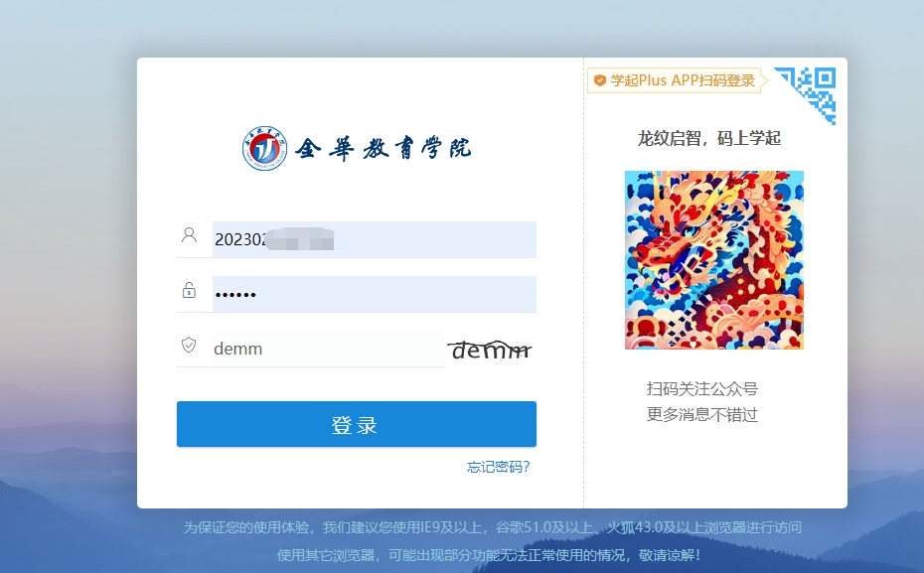Focus the password input field
This screenshot has width=924, height=573.
[x=374, y=294]
